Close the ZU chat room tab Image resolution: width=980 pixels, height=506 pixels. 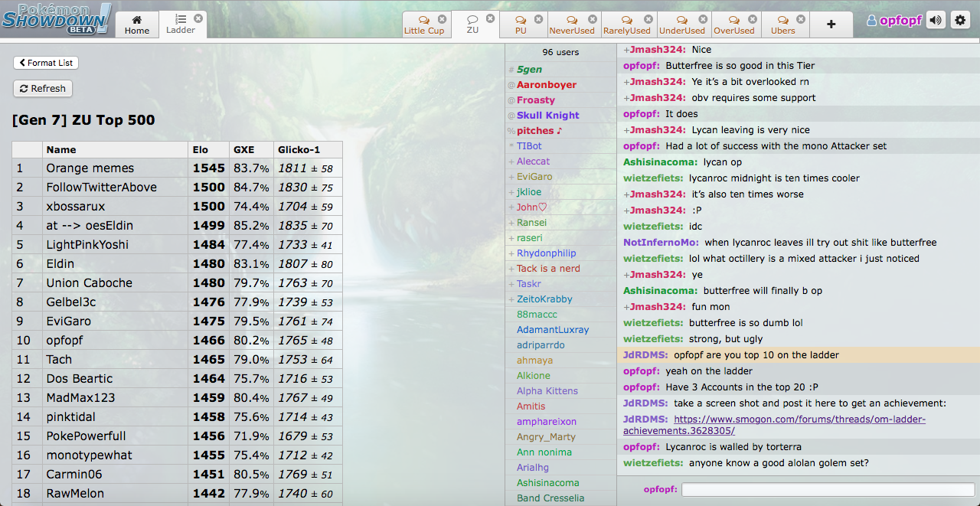pyautogui.click(x=491, y=18)
